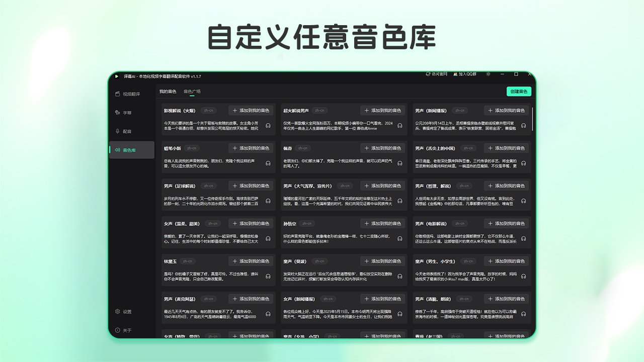644x362 pixels.
Task: Add 蜡笔小新 to my voices
Action: click(251, 148)
